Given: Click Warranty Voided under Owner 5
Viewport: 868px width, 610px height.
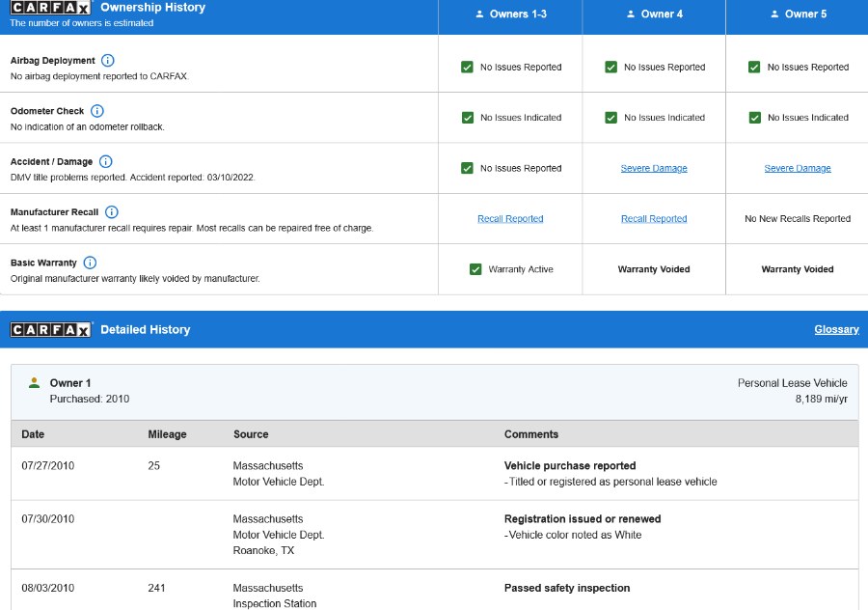Looking at the screenshot, I should click(798, 269).
